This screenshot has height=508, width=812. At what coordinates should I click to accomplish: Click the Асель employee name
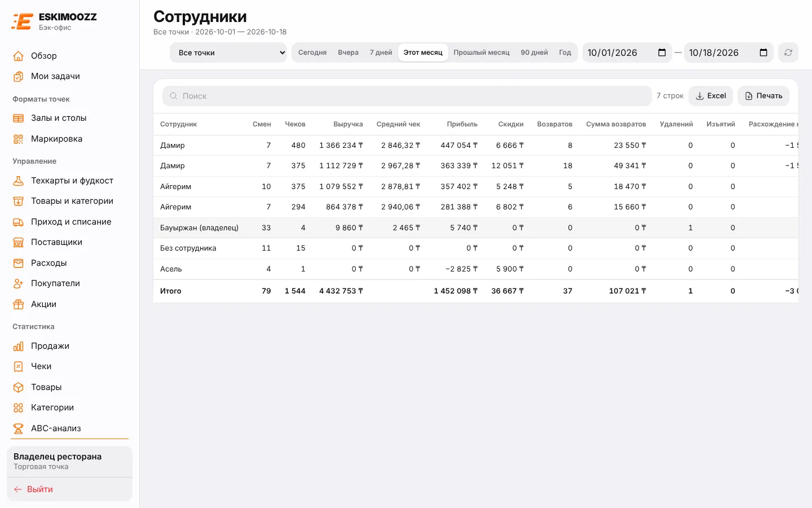pos(171,269)
